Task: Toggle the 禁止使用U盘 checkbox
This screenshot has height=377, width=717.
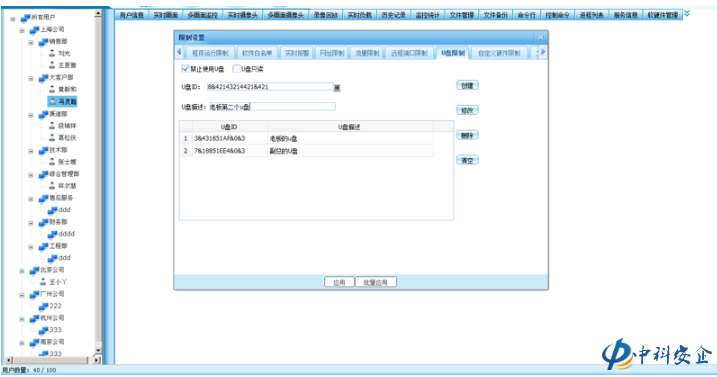Action: pos(185,69)
